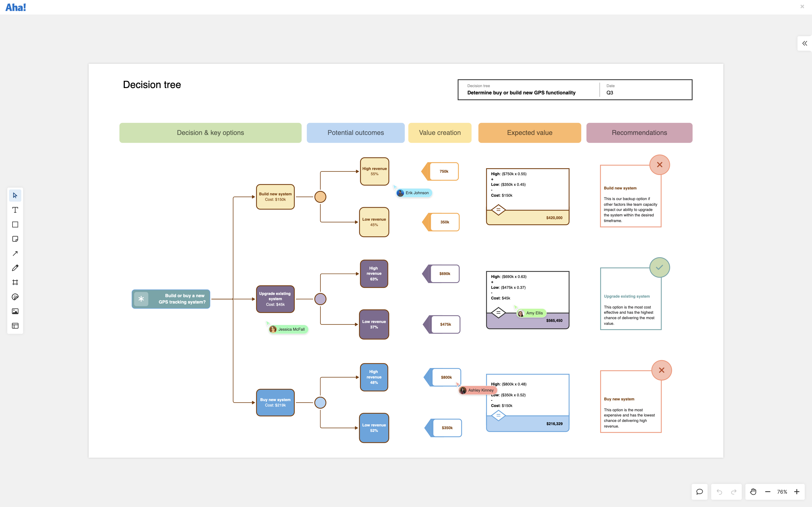The width and height of the screenshot is (812, 507).
Task: Select the Table tool
Action: pyautogui.click(x=15, y=325)
